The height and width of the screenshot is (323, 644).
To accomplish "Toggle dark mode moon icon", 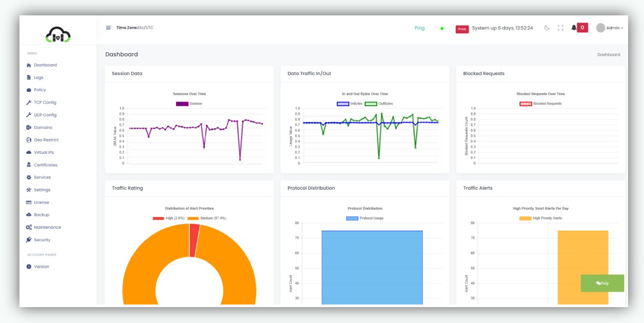I will pyautogui.click(x=547, y=28).
